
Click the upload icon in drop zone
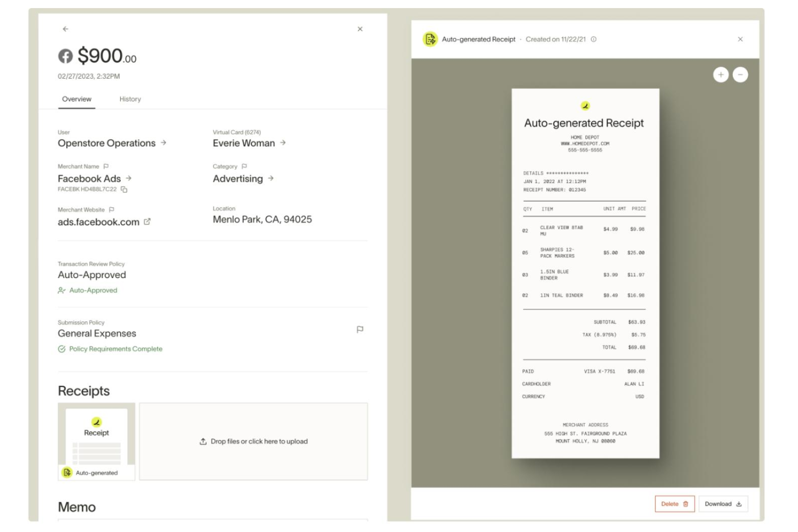[x=203, y=441]
